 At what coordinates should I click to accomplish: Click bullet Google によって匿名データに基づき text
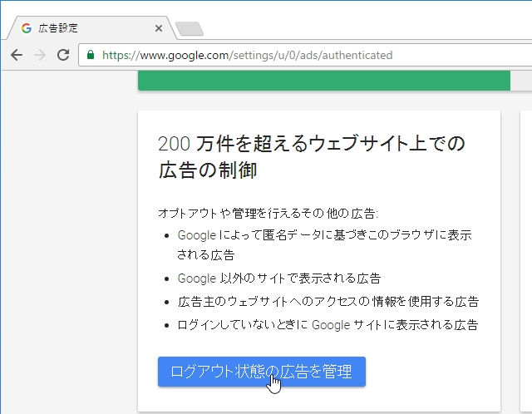point(324,244)
